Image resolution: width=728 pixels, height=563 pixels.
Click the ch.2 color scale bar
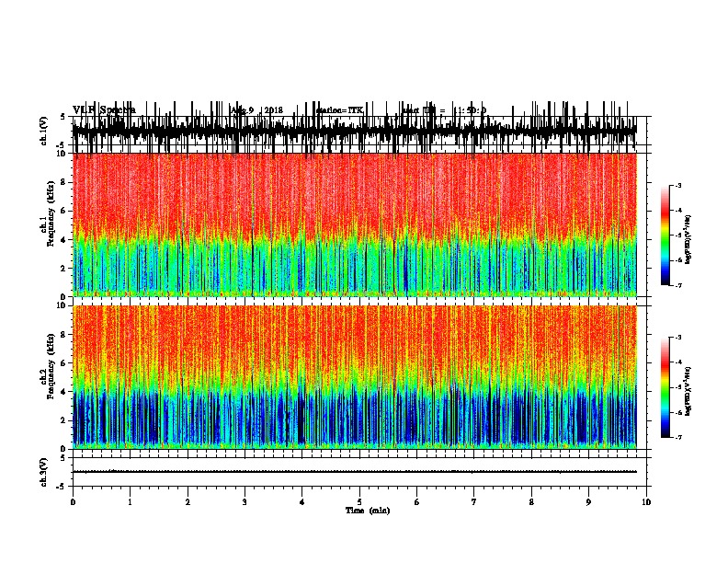665,387
